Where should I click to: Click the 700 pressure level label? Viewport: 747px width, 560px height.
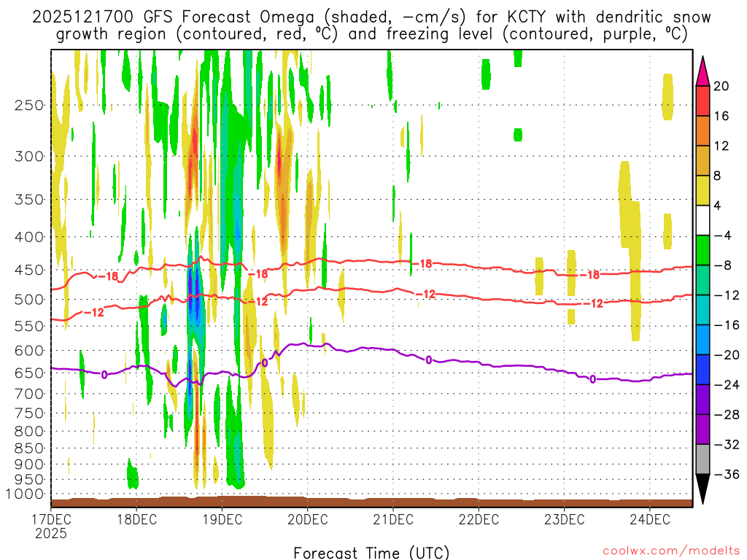29,394
